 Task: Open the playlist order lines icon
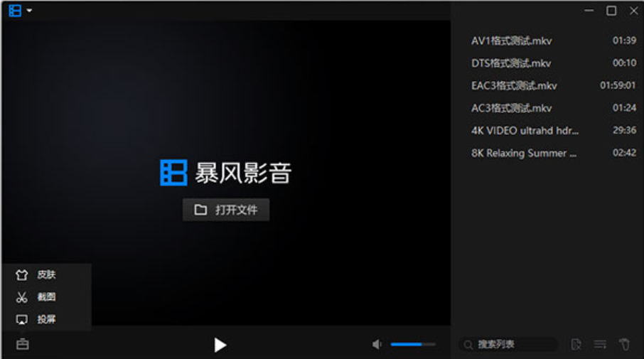point(600,344)
